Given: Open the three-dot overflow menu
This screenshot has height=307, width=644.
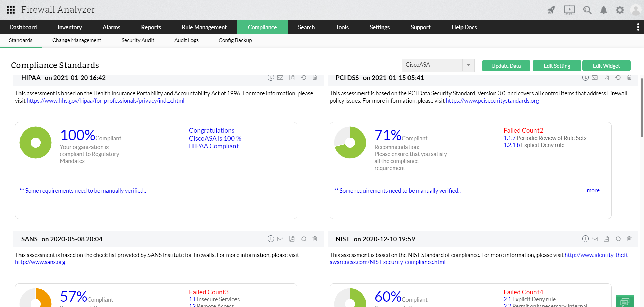Looking at the screenshot, I should 638,27.
